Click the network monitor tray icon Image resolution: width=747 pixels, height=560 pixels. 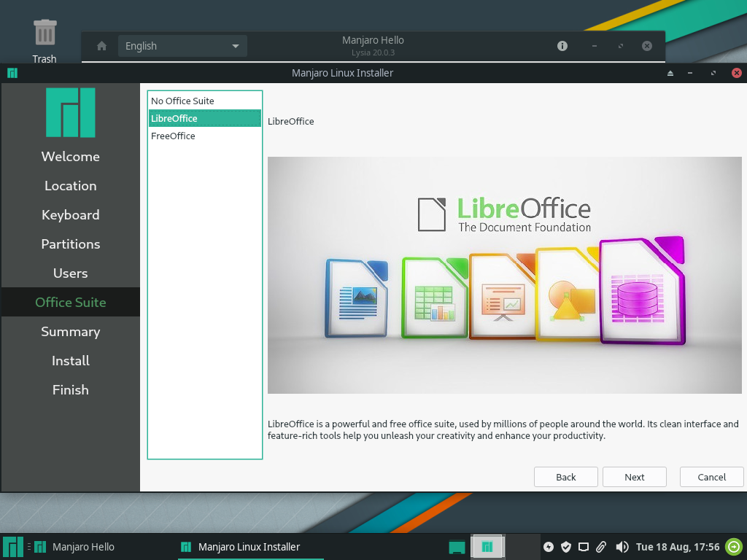583,547
